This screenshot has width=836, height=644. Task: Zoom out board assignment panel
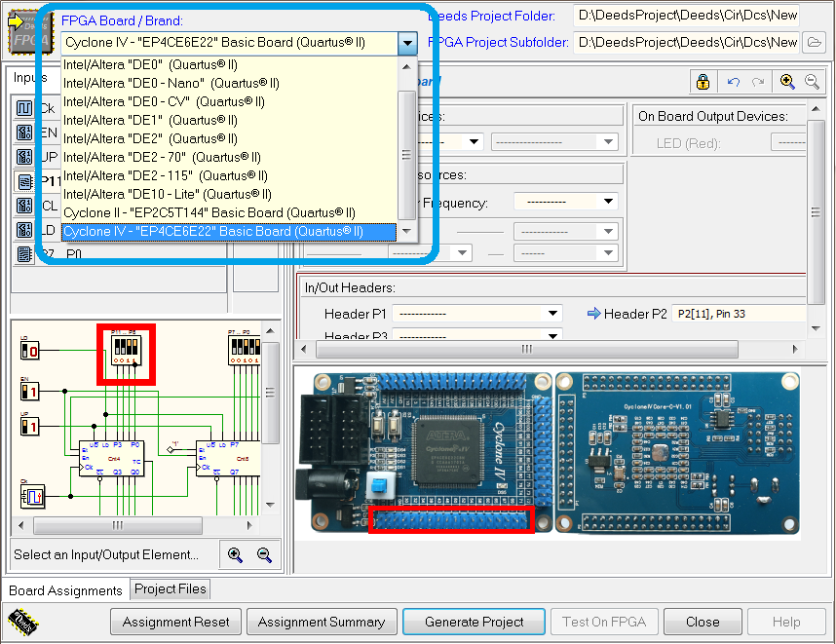coord(812,82)
